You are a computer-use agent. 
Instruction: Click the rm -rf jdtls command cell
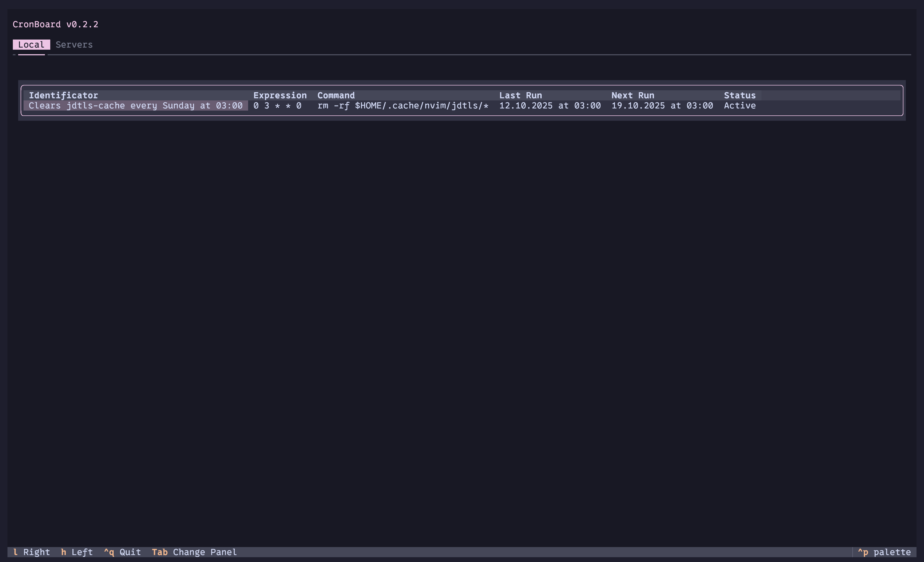click(403, 106)
